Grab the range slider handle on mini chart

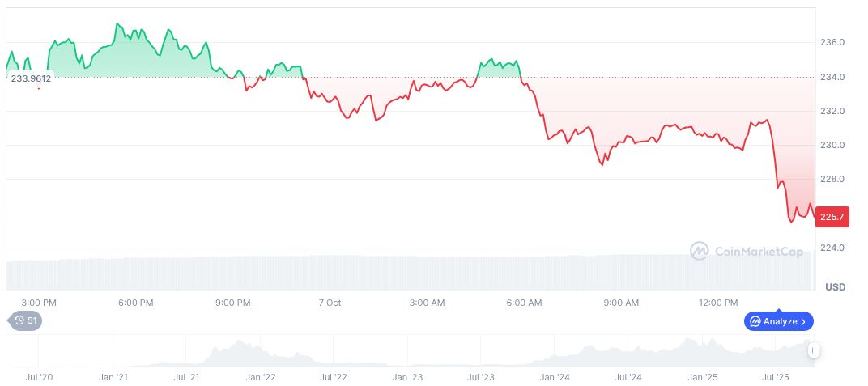(814, 350)
